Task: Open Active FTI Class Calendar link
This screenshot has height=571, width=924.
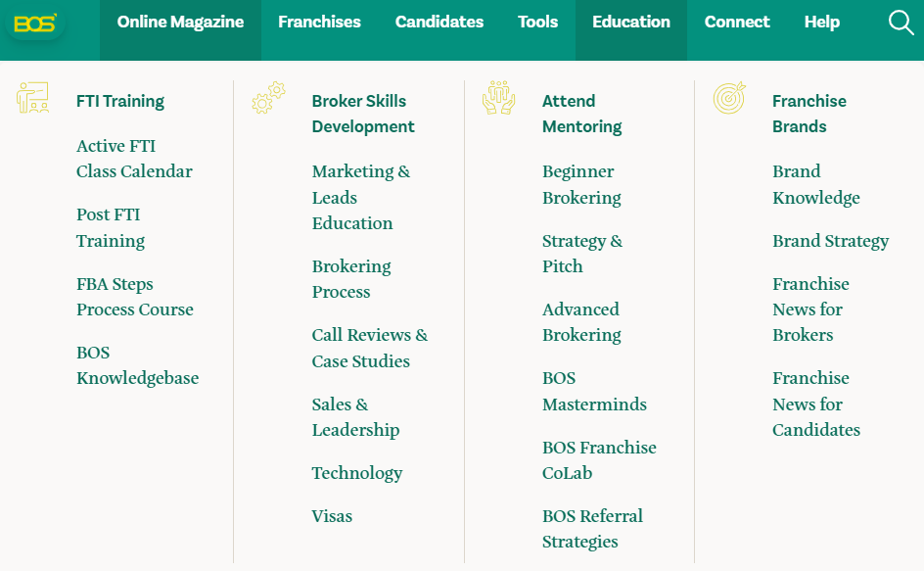Action: (x=134, y=159)
